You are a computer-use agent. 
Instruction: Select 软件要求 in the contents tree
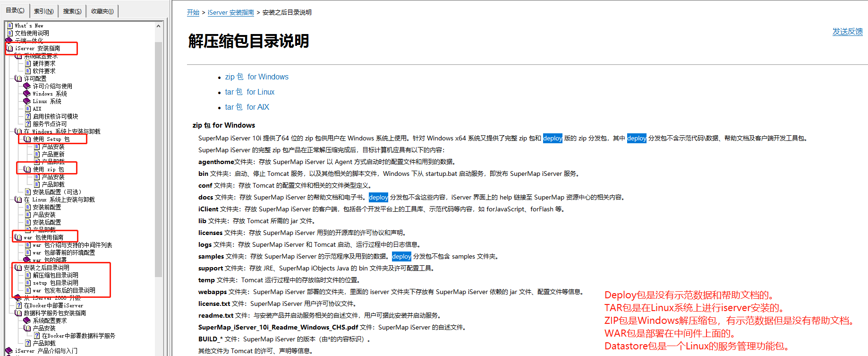[x=44, y=71]
